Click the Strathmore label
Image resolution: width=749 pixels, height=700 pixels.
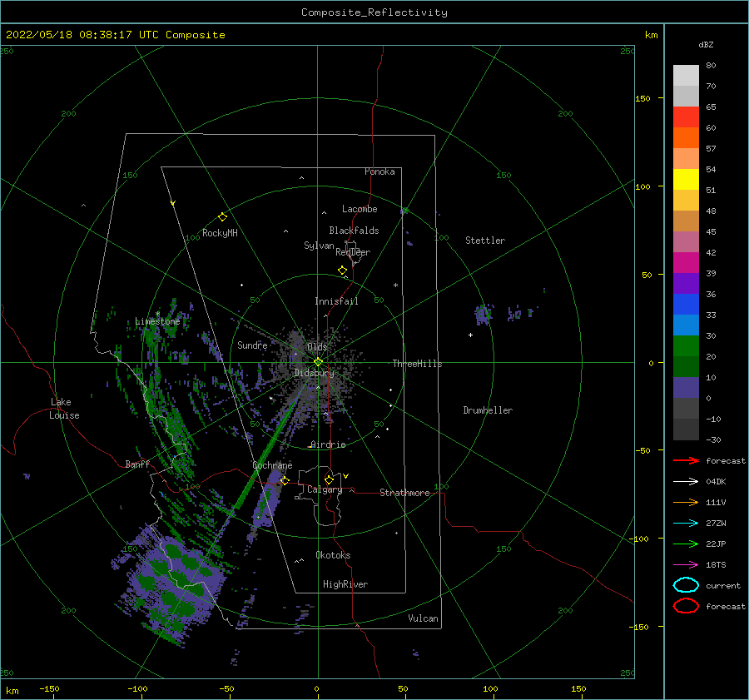404,493
